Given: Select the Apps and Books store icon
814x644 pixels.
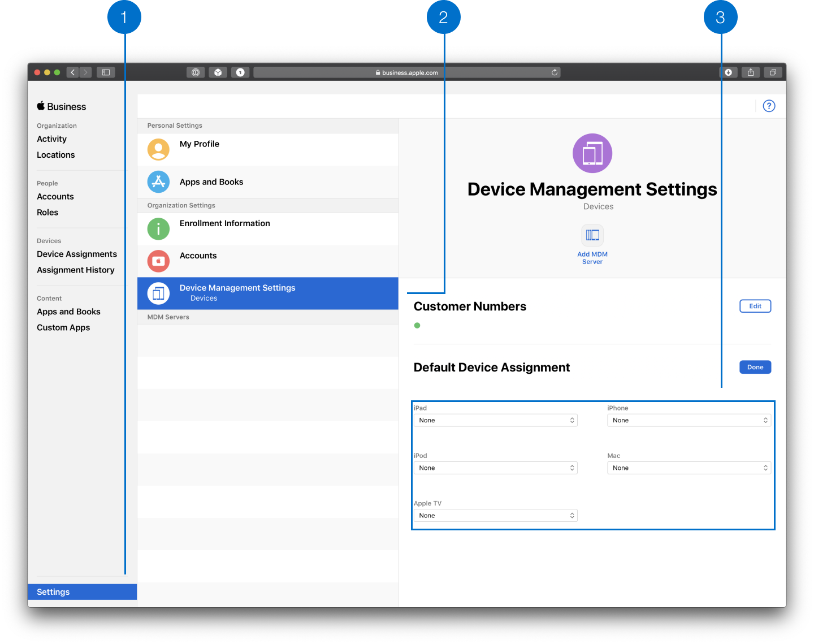Looking at the screenshot, I should click(158, 182).
